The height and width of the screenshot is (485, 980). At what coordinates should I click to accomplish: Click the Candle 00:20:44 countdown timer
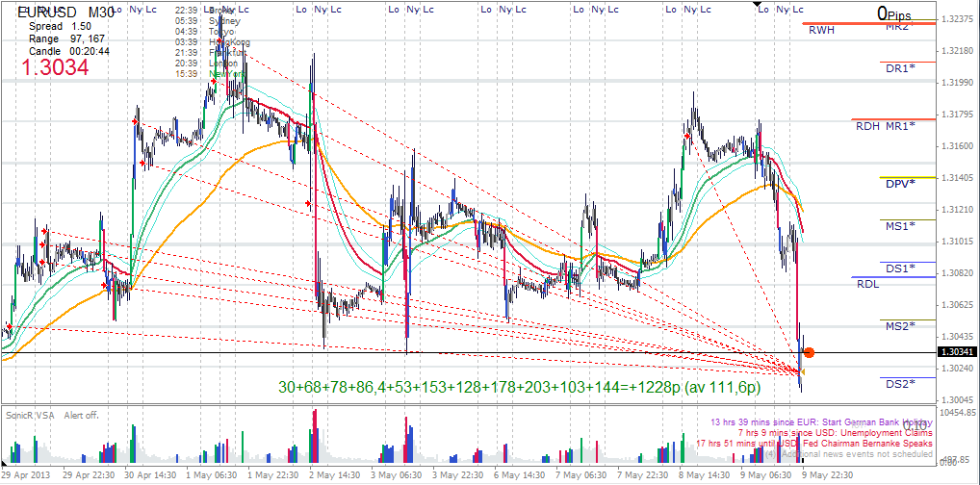[69, 51]
